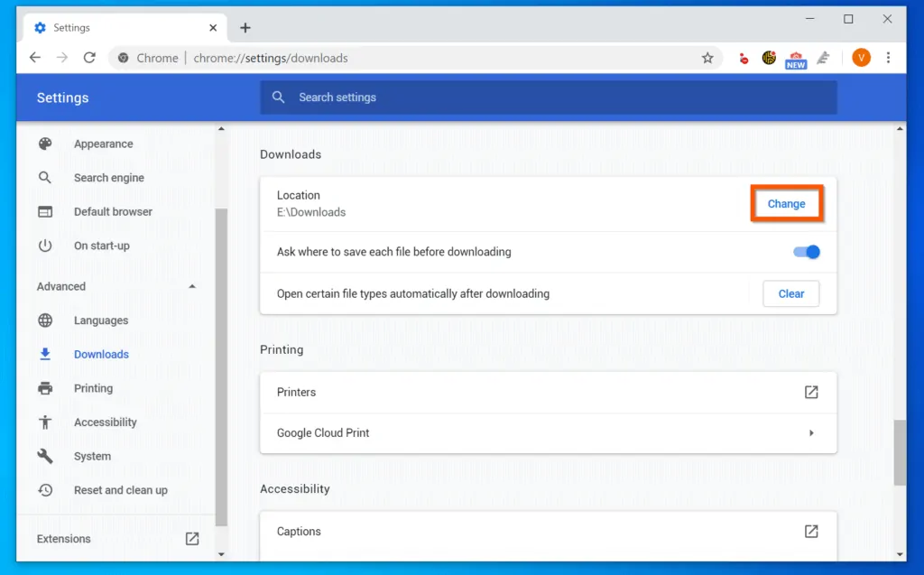
Task: Expand the Google Cloud Print entry
Action: [x=810, y=432]
